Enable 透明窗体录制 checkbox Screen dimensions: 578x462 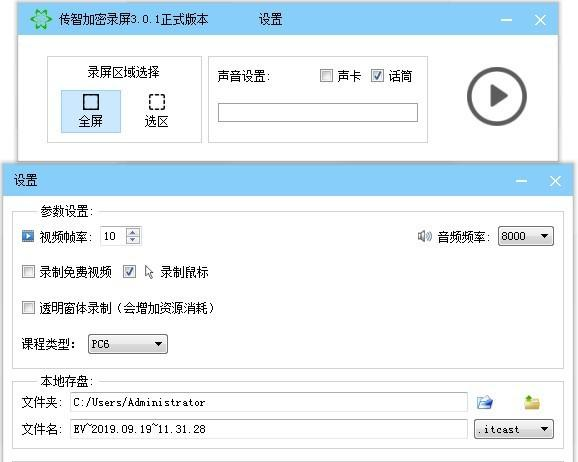(x=28, y=308)
